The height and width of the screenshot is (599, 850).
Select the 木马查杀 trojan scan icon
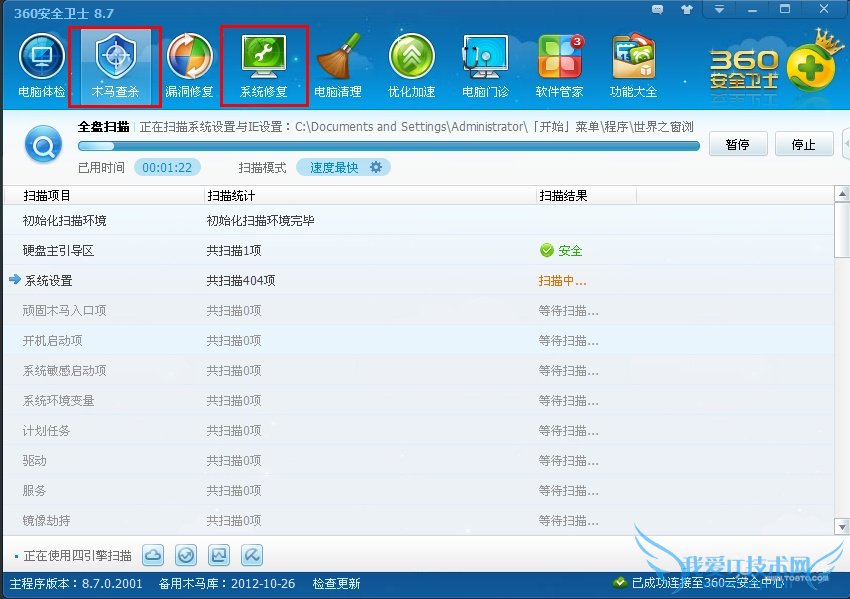[x=115, y=60]
